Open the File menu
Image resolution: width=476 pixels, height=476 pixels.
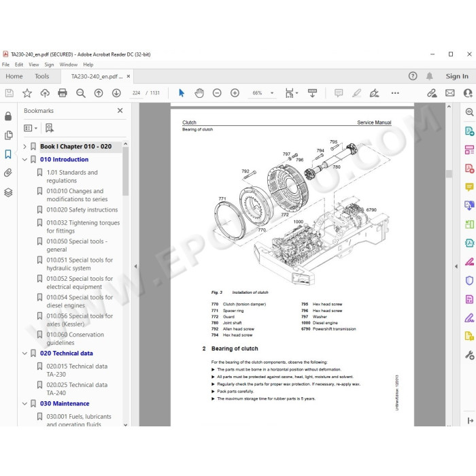click(5, 65)
